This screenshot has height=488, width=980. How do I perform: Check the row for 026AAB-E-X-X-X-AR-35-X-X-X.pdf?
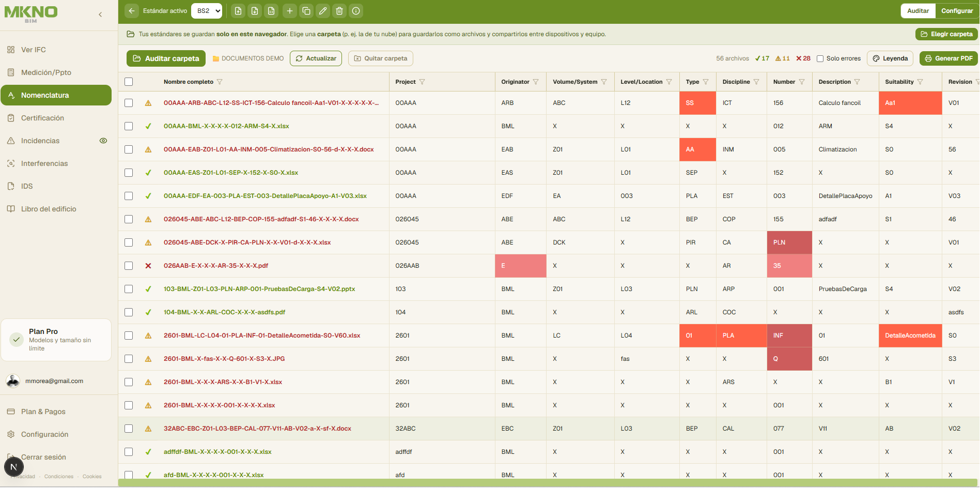(129, 266)
